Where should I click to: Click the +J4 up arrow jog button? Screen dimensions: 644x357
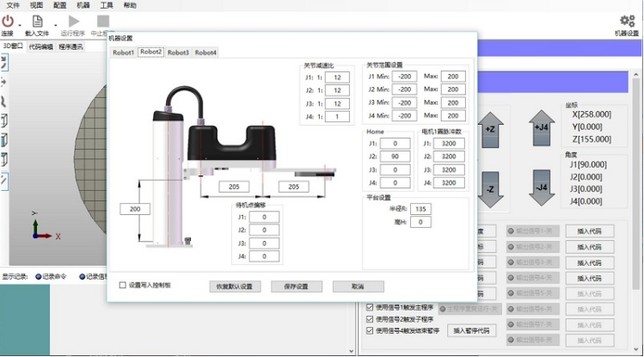pyautogui.click(x=542, y=128)
